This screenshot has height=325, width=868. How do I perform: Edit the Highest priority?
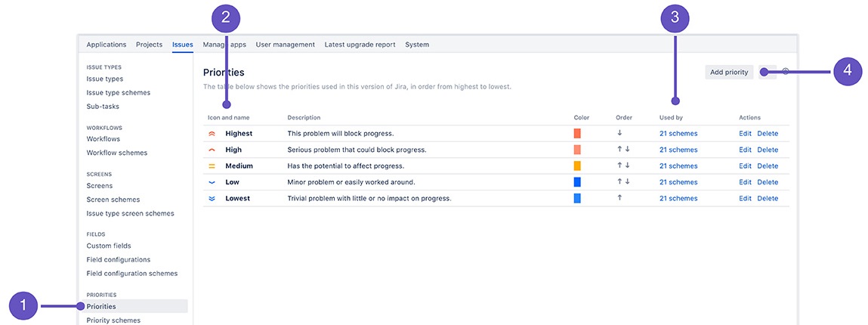point(745,134)
